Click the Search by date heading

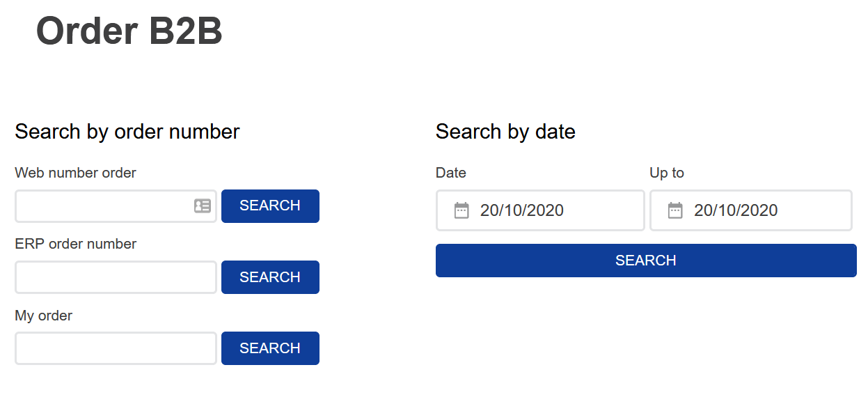pyautogui.click(x=505, y=132)
